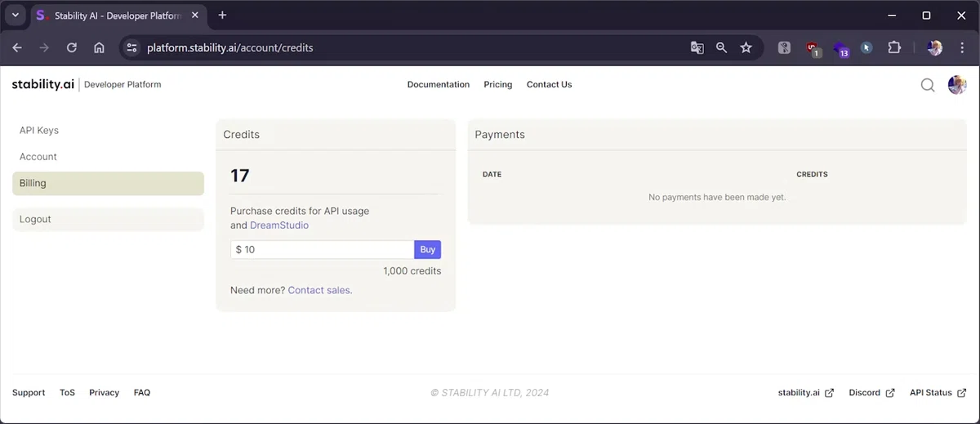
Task: Open the Pricing page link
Action: click(x=498, y=84)
